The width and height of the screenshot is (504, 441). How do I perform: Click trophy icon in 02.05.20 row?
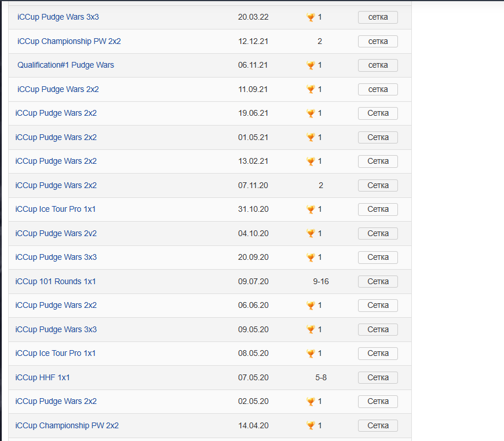tap(311, 401)
